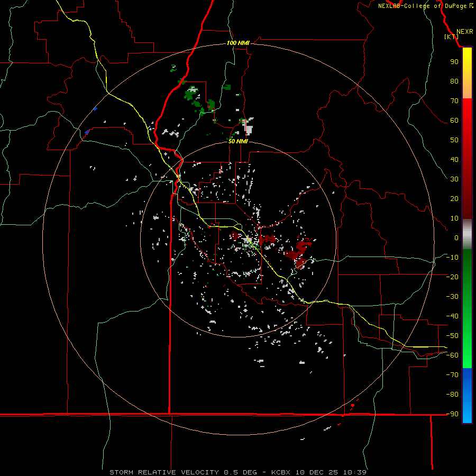Image resolution: width=476 pixels, height=476 pixels.
Task: Click the 10 value on the velocity scale
Action: tap(454, 218)
